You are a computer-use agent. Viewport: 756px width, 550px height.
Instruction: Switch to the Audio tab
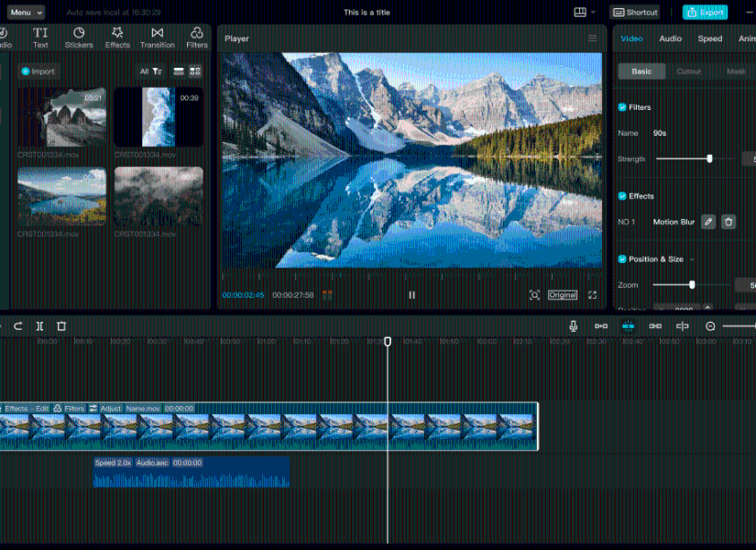670,38
